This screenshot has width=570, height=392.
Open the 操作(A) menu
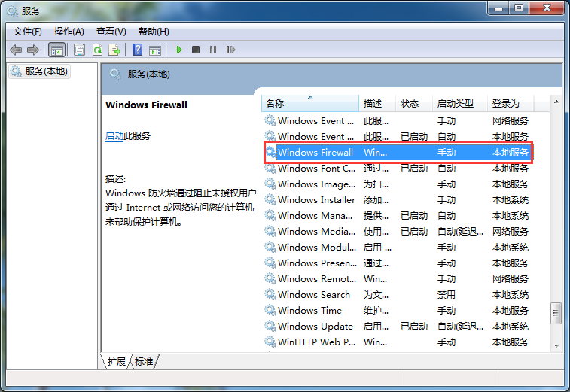(69, 32)
